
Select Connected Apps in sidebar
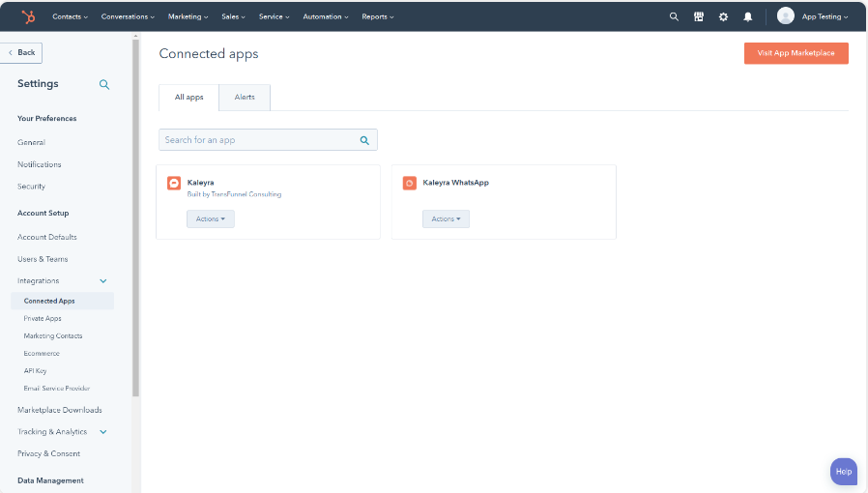(x=63, y=301)
